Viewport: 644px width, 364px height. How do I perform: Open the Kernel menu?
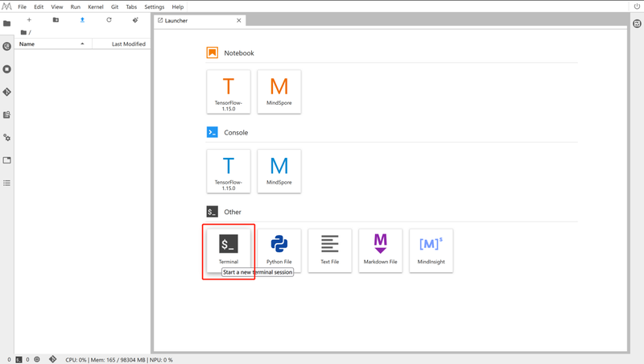point(96,7)
